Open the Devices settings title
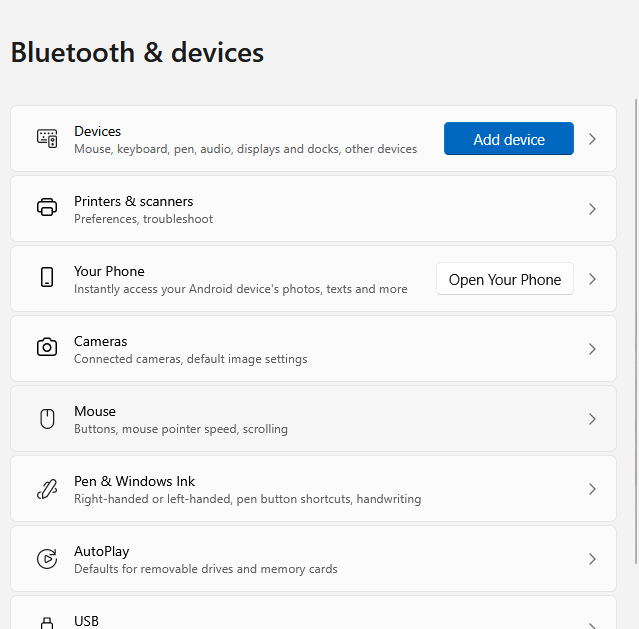 coord(97,131)
